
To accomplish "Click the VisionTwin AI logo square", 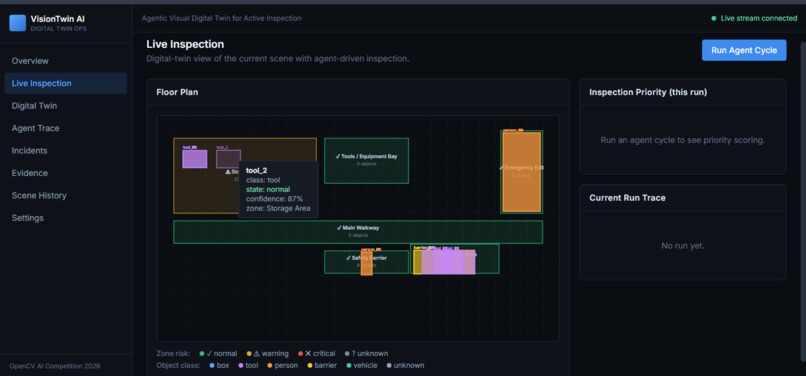I will [17, 23].
